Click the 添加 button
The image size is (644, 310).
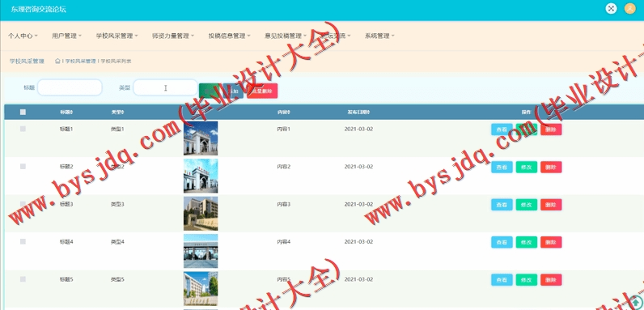click(233, 91)
